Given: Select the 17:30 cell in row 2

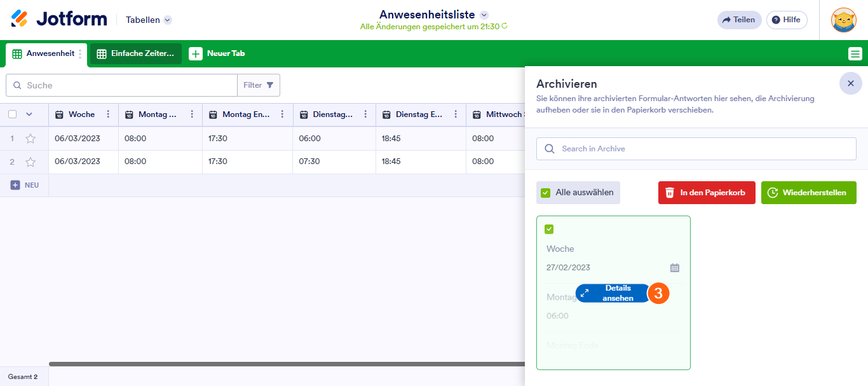Looking at the screenshot, I should coord(248,162).
